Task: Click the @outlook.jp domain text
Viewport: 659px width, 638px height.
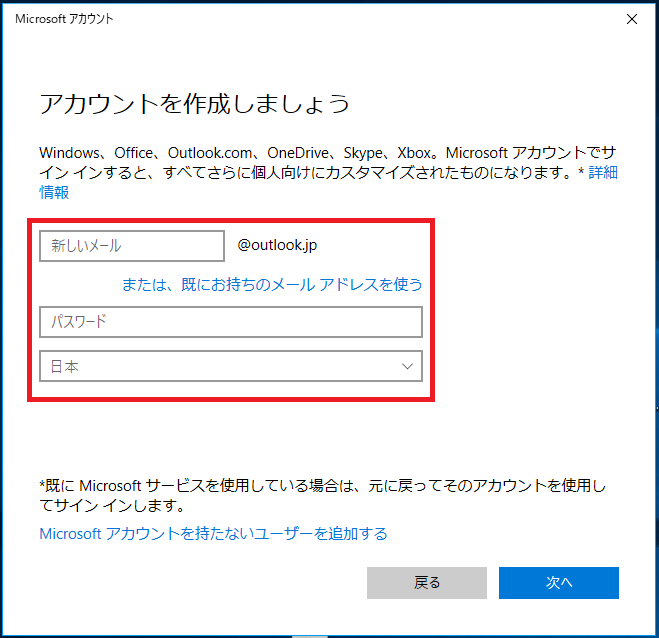Action: pos(277,245)
